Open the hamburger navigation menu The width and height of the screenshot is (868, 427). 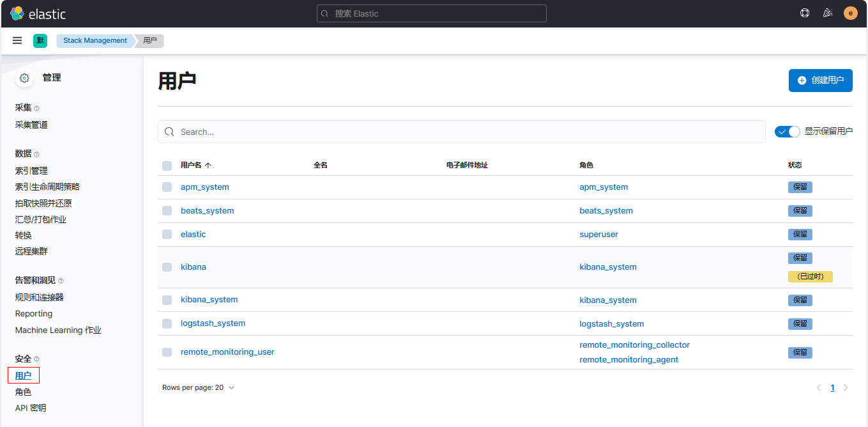(17, 40)
